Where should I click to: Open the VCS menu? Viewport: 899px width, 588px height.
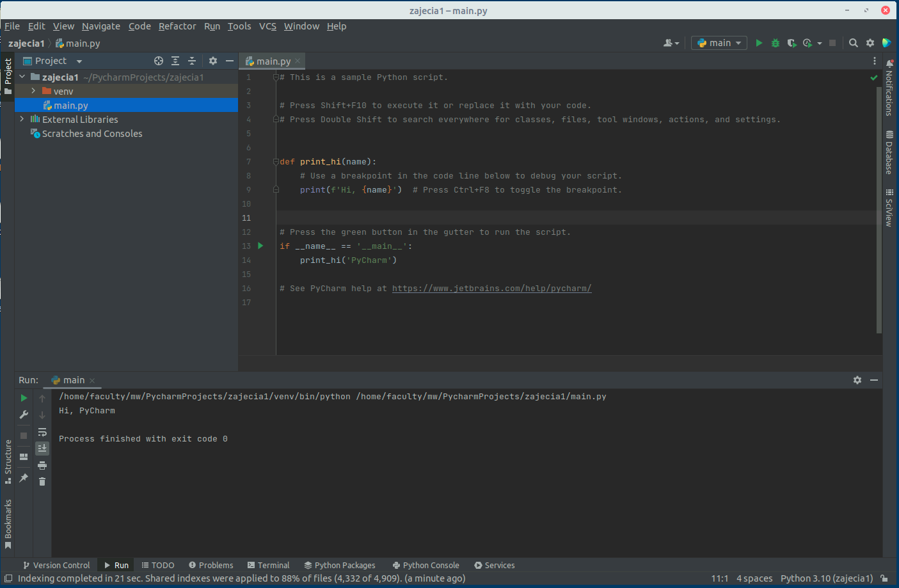tap(267, 26)
